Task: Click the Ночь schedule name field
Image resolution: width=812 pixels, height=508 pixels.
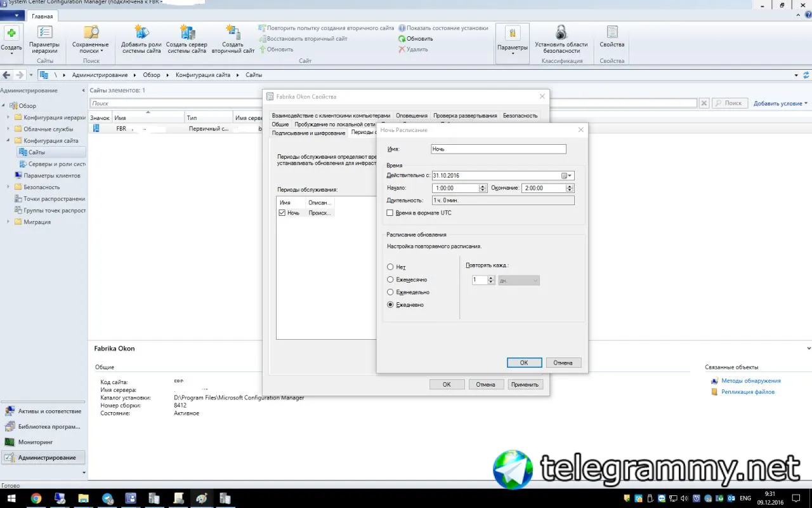Action: tap(498, 149)
